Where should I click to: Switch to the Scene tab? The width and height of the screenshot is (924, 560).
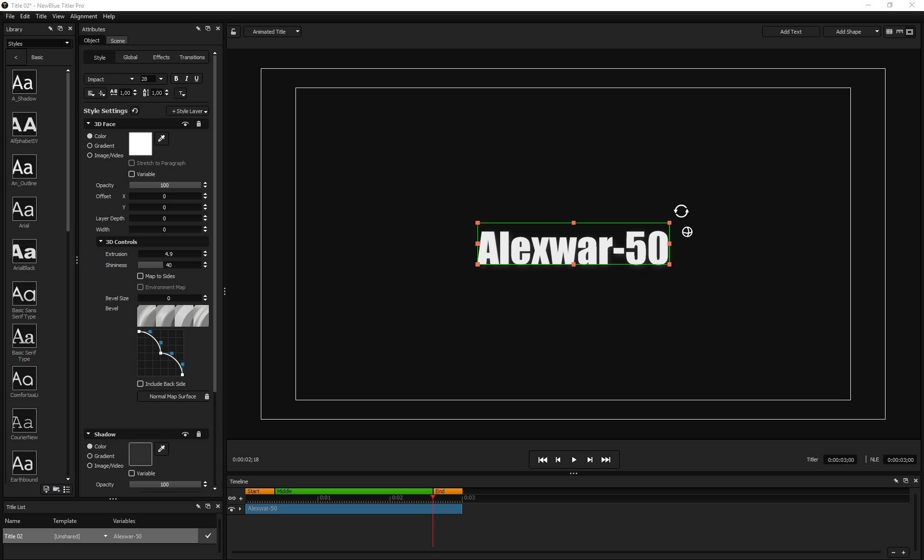click(117, 41)
